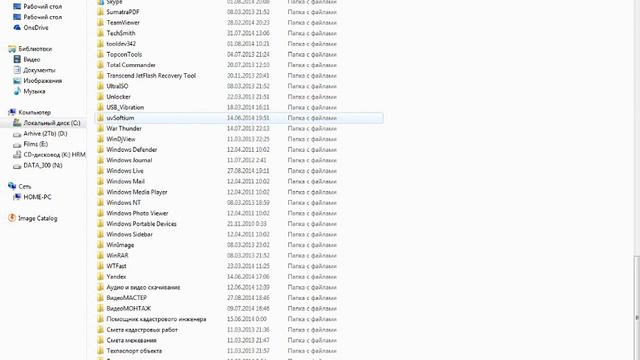Select Transcend JetFlash Recovery Tool folder
The width and height of the screenshot is (640, 360).
[x=151, y=76]
